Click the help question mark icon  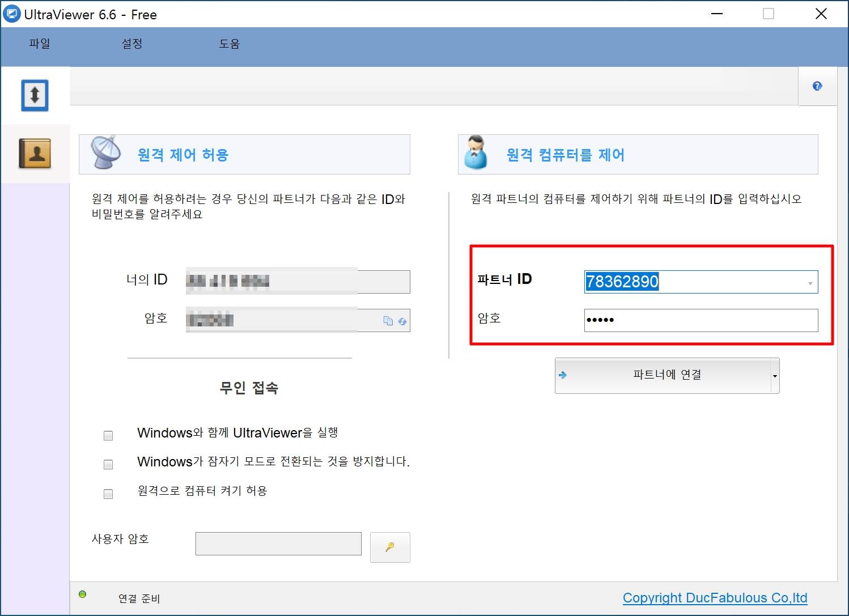(x=817, y=86)
